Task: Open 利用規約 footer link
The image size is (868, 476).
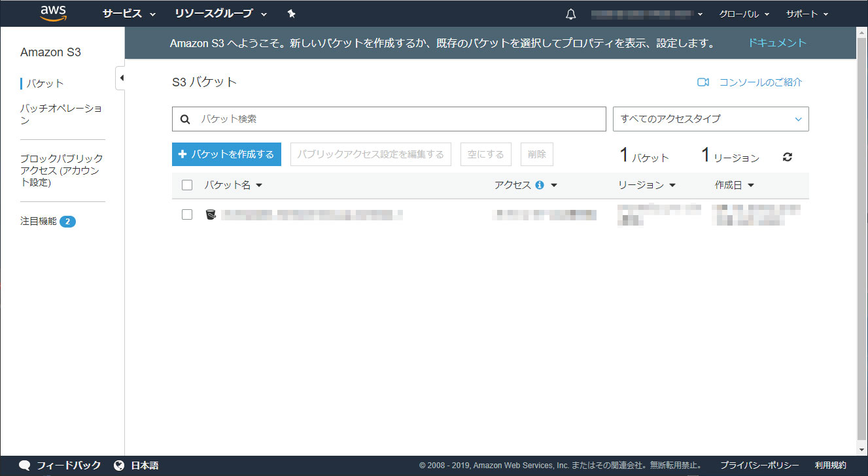Action: pyautogui.click(x=831, y=466)
